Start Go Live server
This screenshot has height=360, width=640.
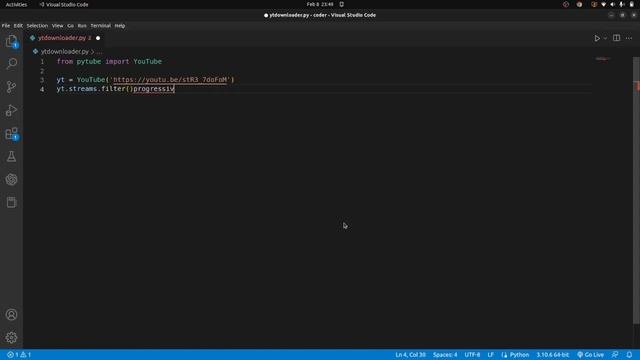[x=590, y=355]
